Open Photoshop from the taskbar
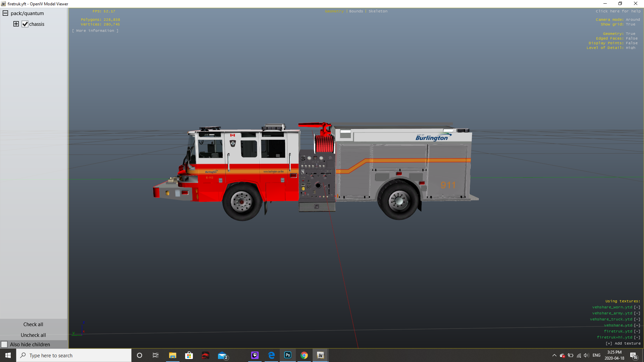The image size is (644, 362). [288, 355]
